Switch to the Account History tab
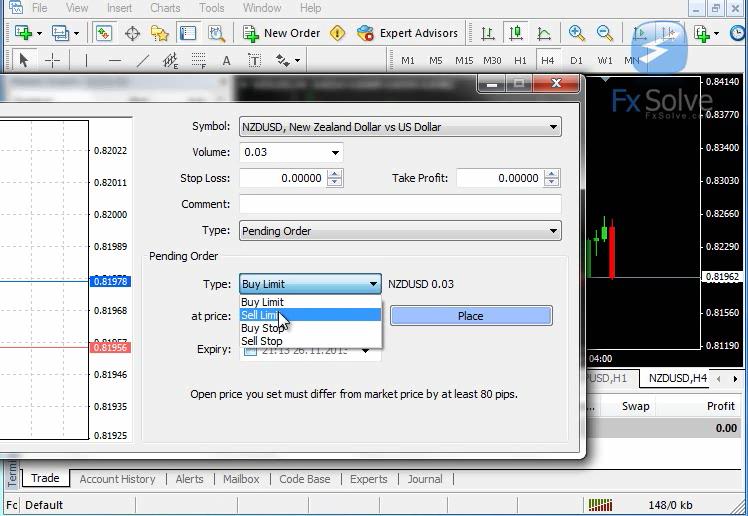 (117, 479)
